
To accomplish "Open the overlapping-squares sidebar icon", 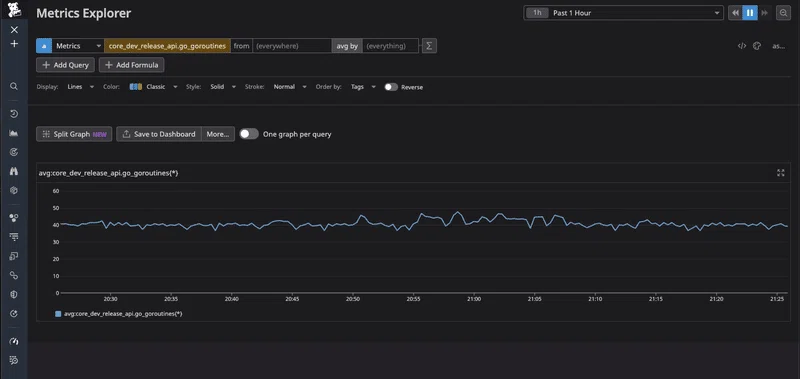I will 14,256.
